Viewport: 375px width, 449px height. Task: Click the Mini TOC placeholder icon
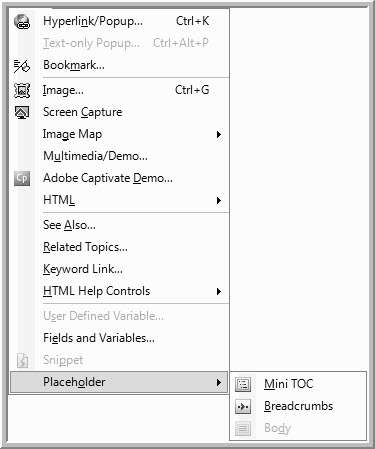(243, 384)
